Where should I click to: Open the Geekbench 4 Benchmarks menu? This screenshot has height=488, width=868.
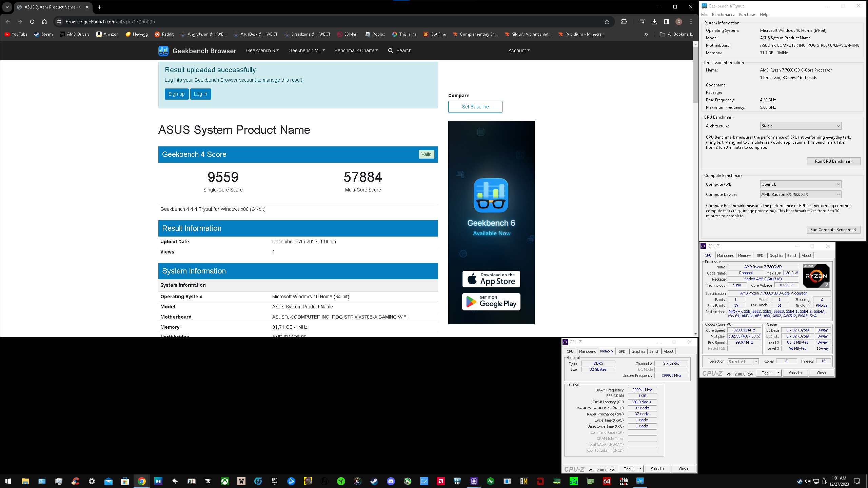pyautogui.click(x=723, y=15)
